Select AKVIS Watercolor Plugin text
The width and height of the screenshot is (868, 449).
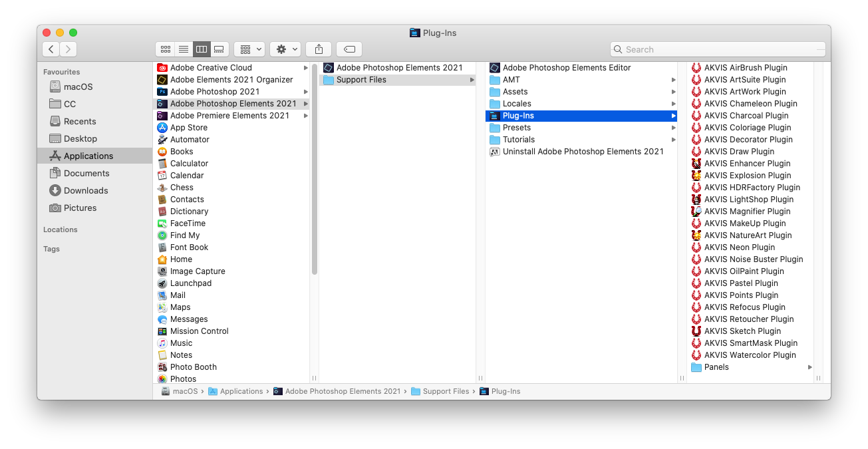pos(750,355)
